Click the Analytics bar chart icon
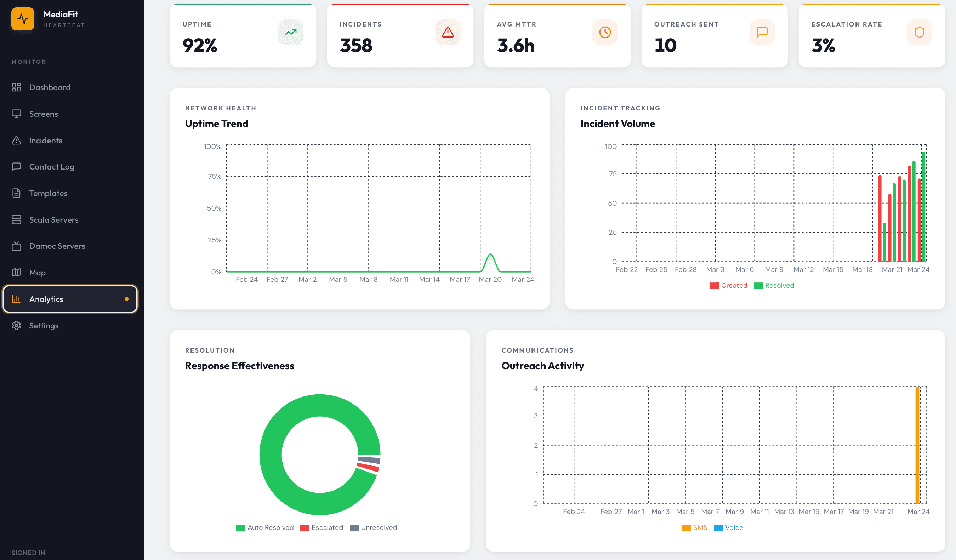Image resolution: width=956 pixels, height=560 pixels. click(17, 299)
